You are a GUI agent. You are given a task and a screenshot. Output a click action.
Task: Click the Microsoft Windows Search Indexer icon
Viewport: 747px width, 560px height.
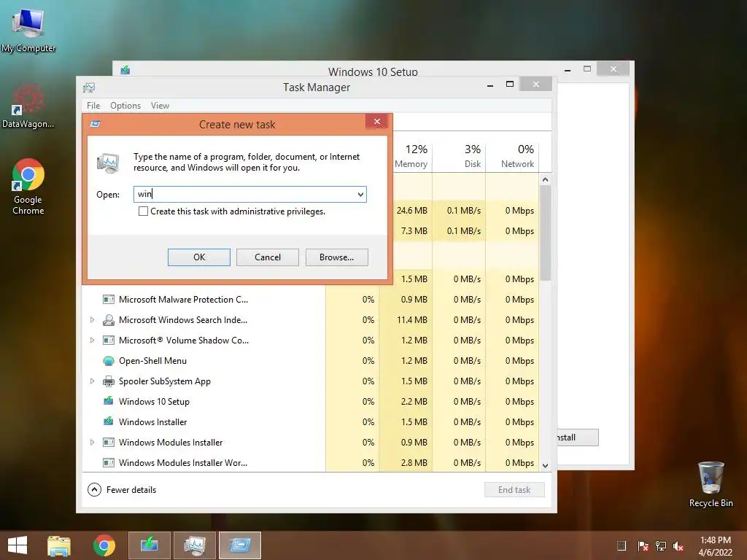pyautogui.click(x=109, y=320)
